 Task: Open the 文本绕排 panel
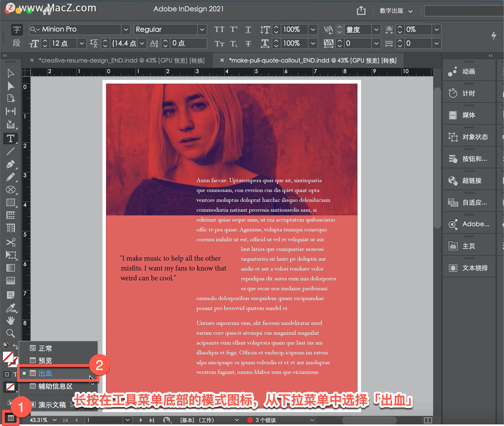pos(469,268)
